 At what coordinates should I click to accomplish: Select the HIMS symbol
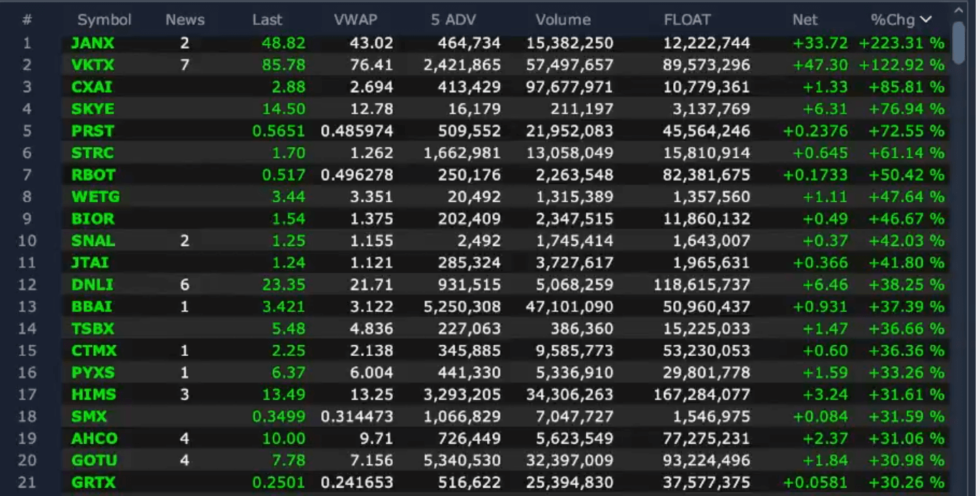tap(94, 395)
